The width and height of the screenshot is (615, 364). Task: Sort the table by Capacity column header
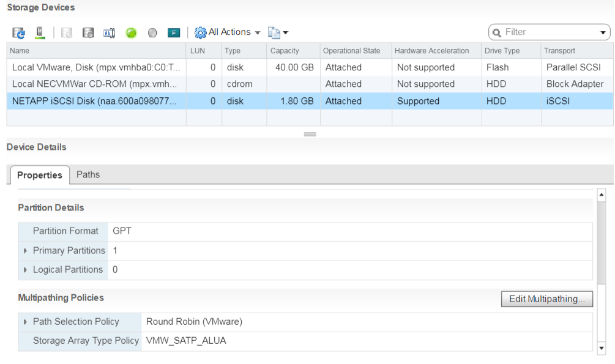[293, 51]
